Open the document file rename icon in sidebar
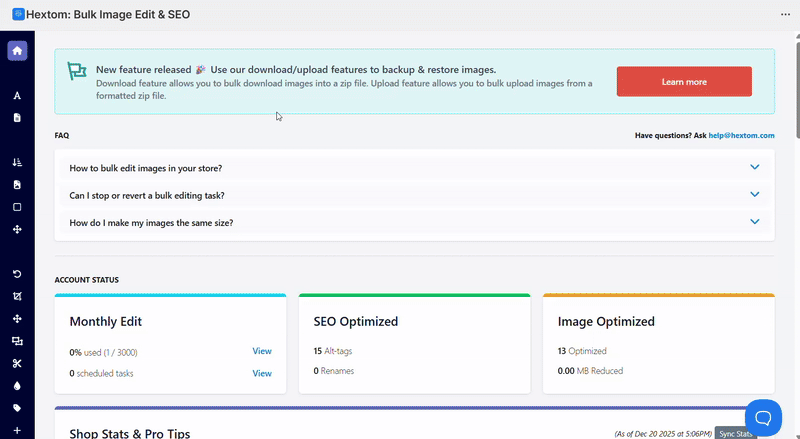The width and height of the screenshot is (800, 439). point(17,118)
